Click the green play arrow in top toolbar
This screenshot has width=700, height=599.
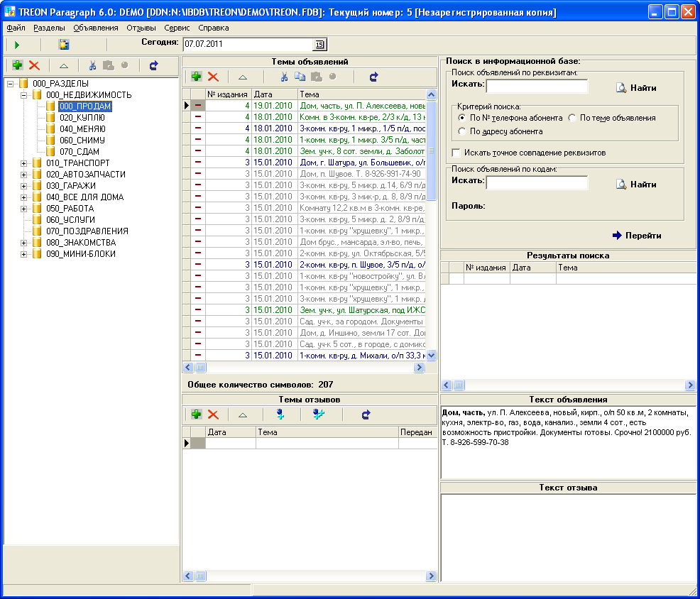pos(16,45)
